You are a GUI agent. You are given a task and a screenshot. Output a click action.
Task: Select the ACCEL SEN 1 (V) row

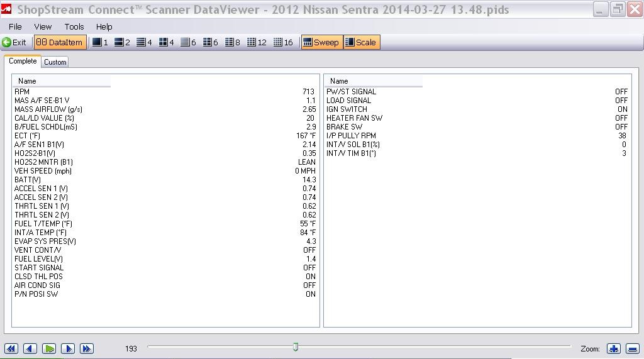coord(165,189)
